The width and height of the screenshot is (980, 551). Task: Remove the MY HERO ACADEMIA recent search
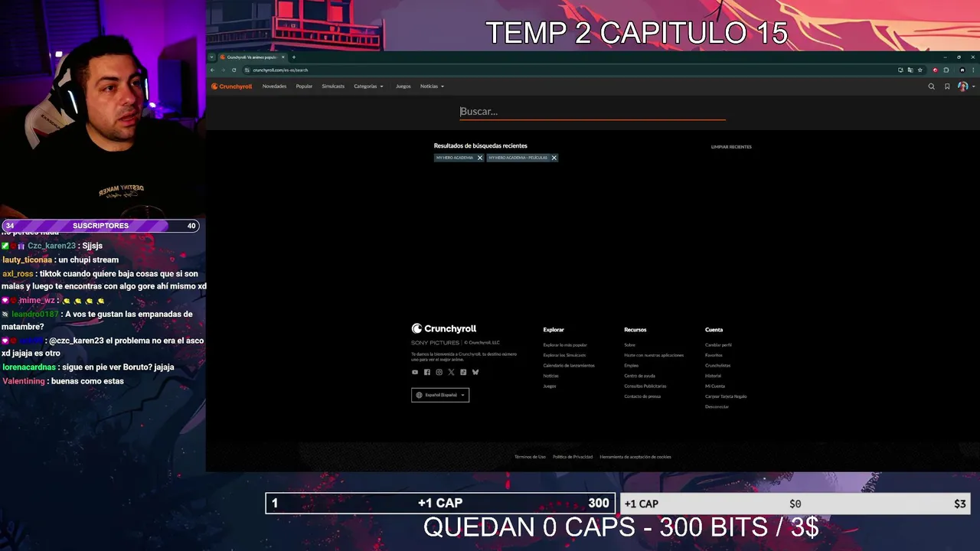pos(480,158)
